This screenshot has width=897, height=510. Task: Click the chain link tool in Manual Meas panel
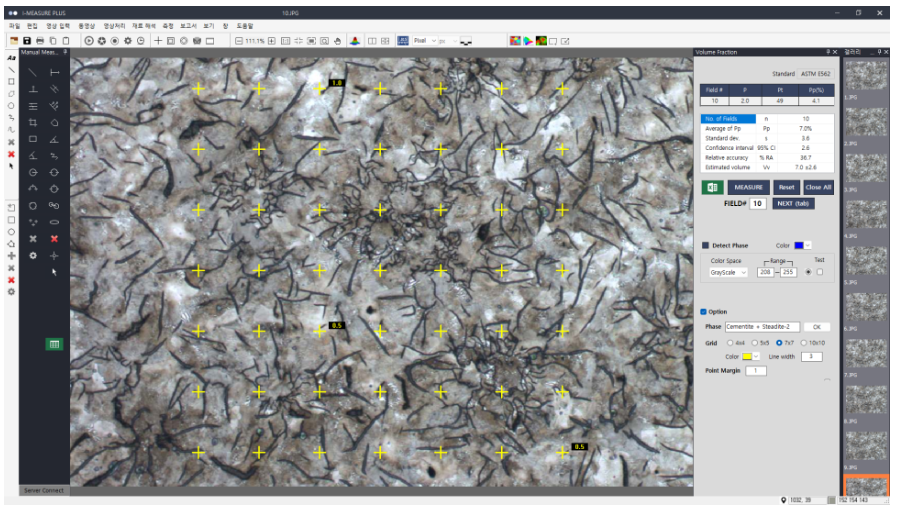coord(54,205)
